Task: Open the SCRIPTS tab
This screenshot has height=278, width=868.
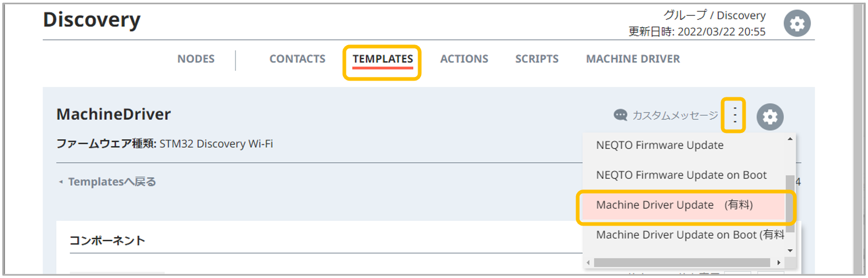Action: [x=537, y=59]
